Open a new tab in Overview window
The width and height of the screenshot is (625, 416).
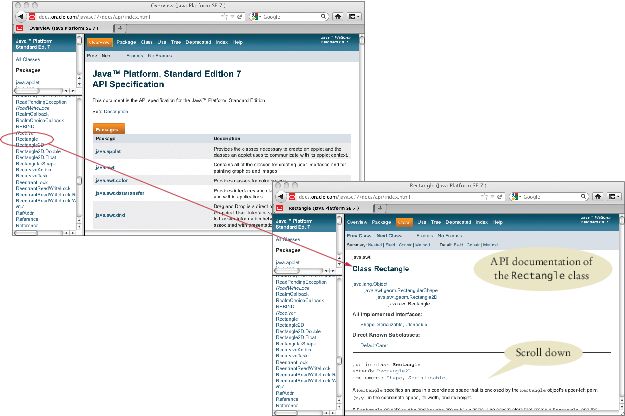pos(120,28)
